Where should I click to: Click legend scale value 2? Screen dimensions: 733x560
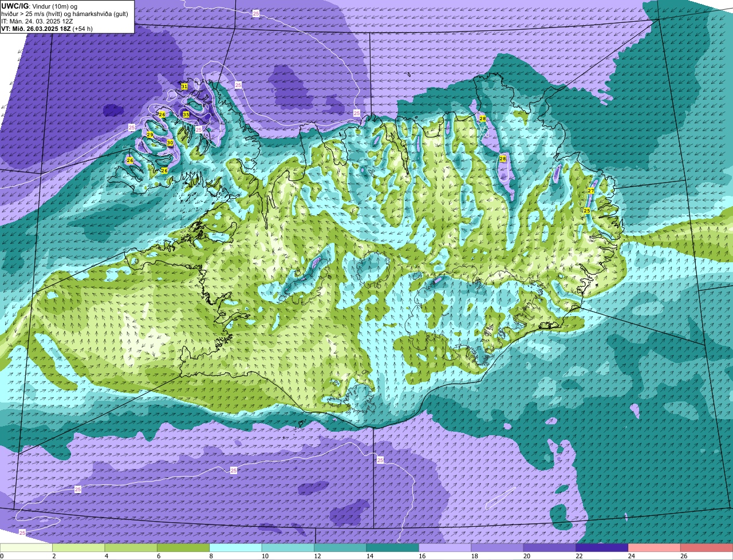54,556
